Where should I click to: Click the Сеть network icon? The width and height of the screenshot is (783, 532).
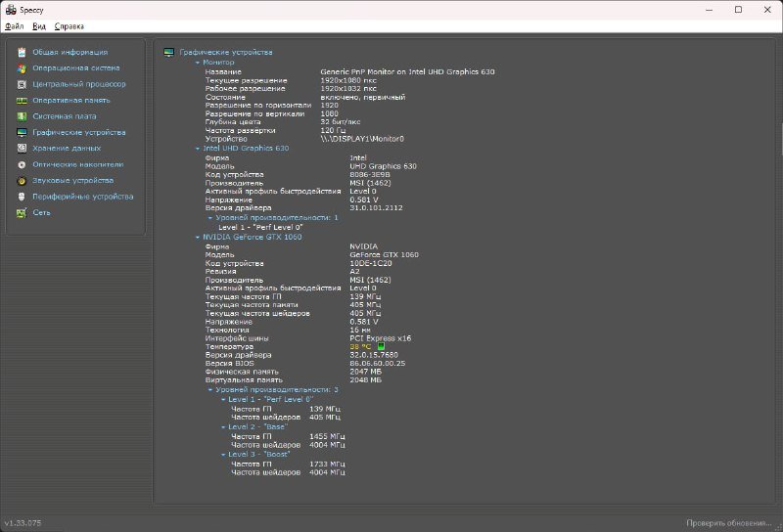(22, 213)
